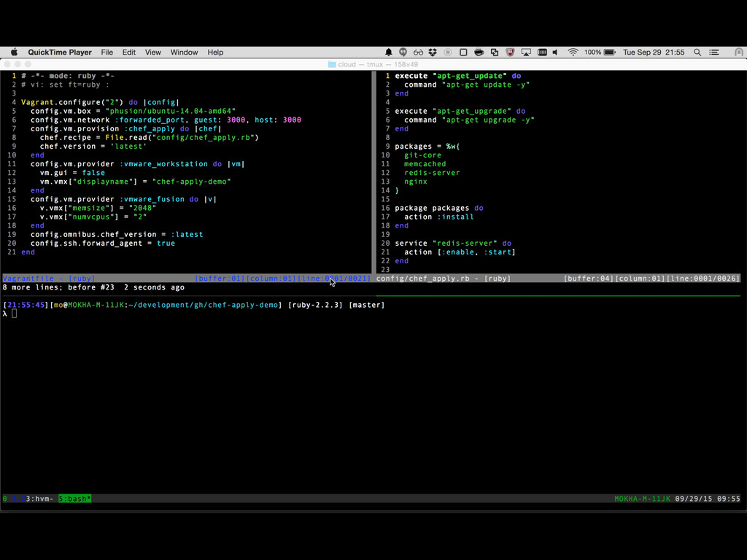Screen dimensions: 747x560
Task: Open the Window menu
Action: pyautogui.click(x=184, y=52)
